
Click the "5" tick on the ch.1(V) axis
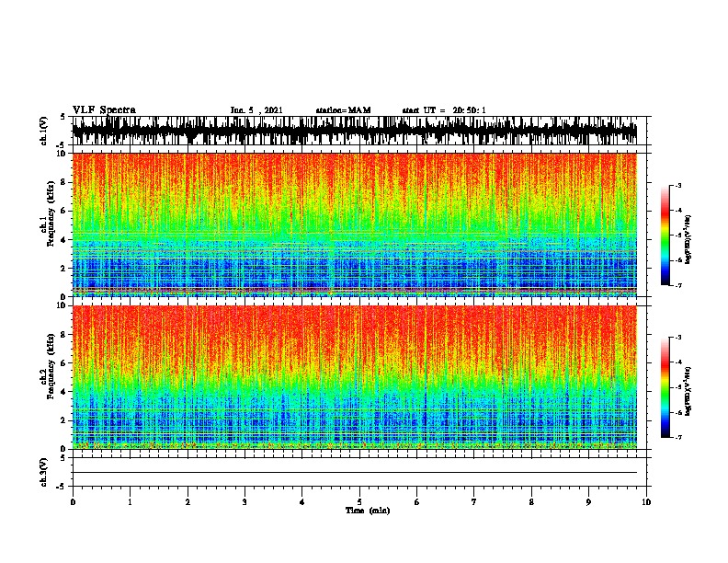63,117
